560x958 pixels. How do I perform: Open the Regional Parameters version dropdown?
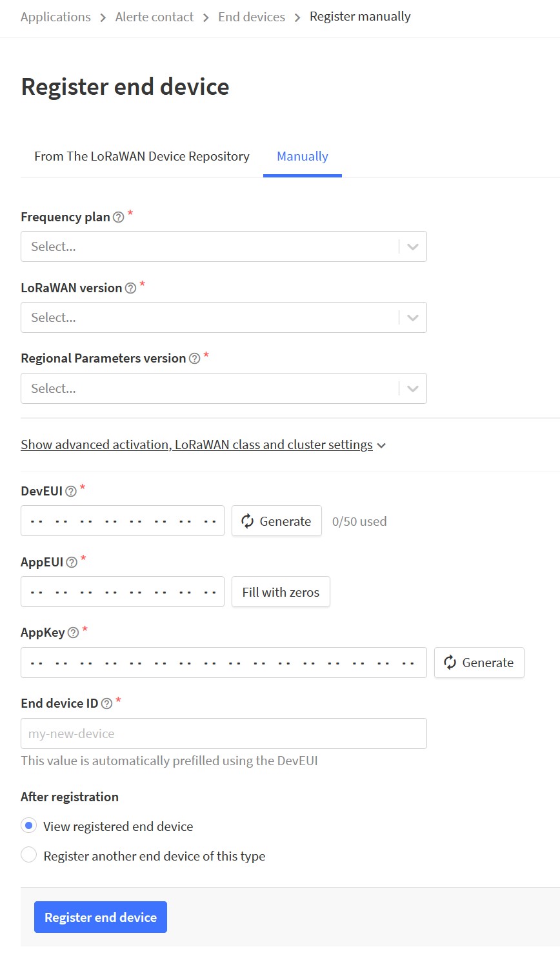224,388
